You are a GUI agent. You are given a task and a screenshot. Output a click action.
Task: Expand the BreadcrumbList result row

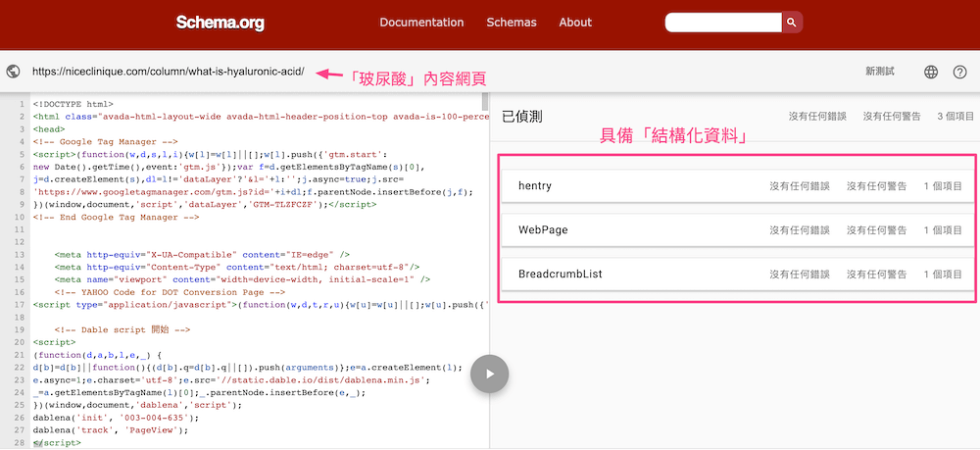[x=738, y=274]
